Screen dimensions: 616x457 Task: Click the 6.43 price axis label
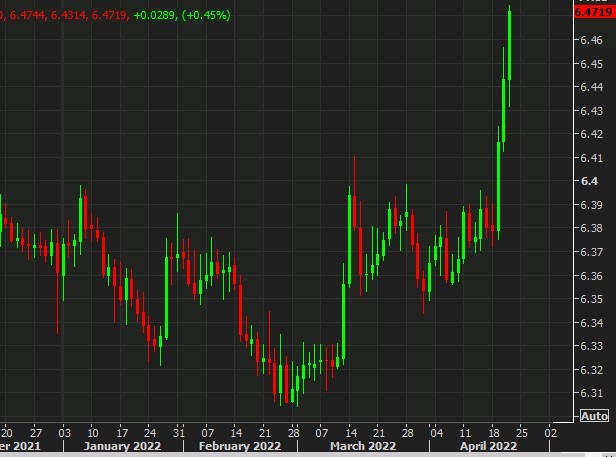[591, 111]
